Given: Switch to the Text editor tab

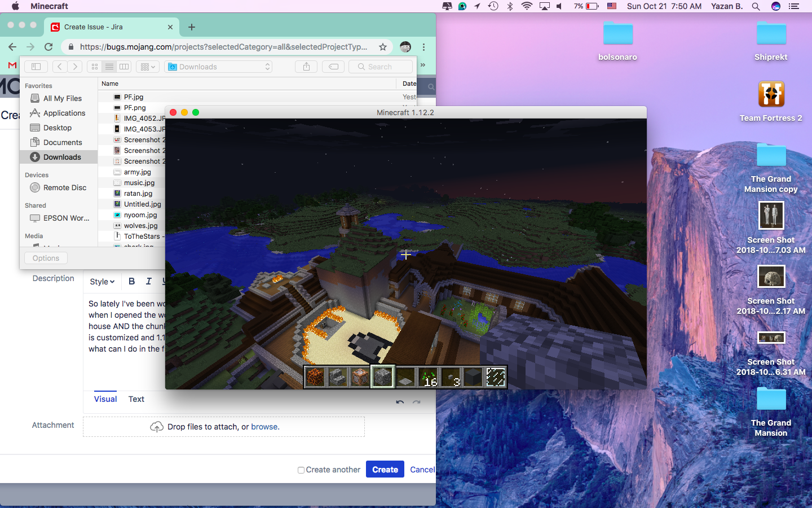Looking at the screenshot, I should pos(136,399).
